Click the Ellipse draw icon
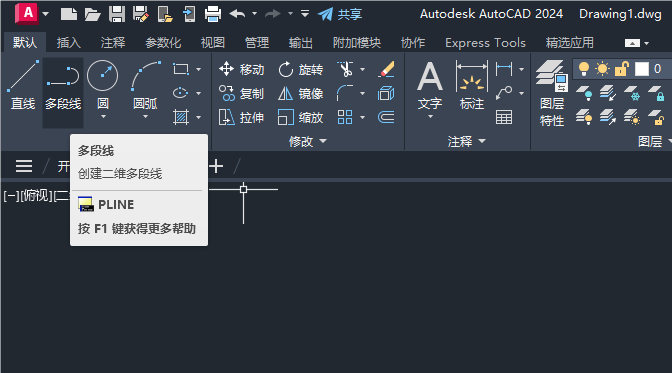The height and width of the screenshot is (373, 672). click(x=181, y=93)
